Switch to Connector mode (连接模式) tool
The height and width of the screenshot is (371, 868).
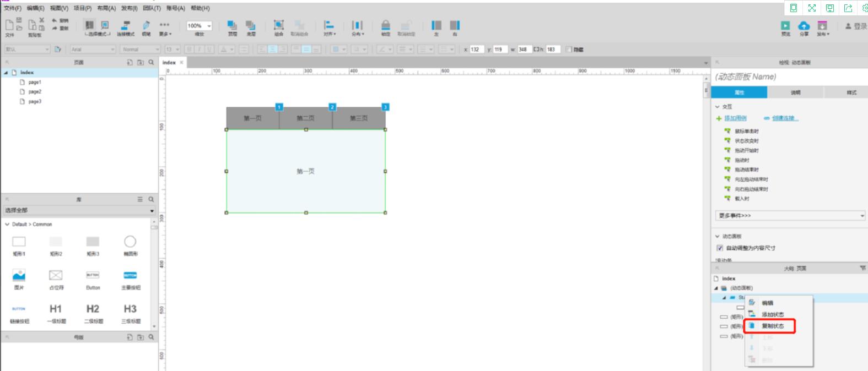126,26
